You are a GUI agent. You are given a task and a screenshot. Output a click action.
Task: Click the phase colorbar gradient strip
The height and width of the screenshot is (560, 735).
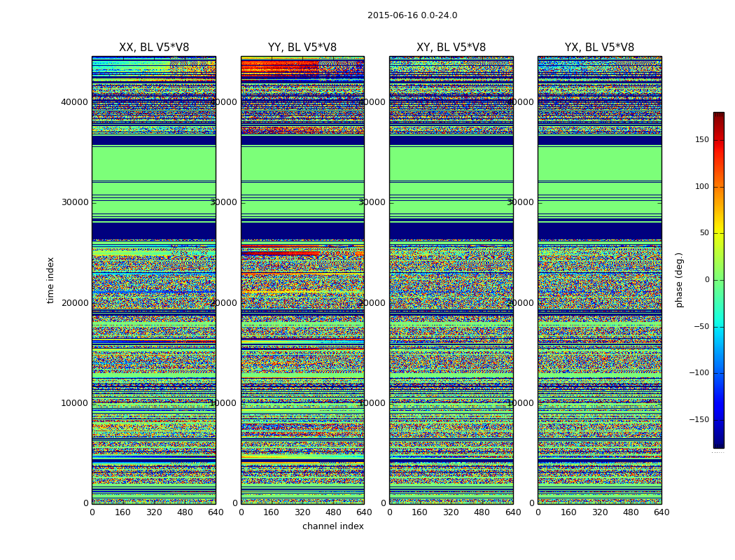tap(719, 280)
